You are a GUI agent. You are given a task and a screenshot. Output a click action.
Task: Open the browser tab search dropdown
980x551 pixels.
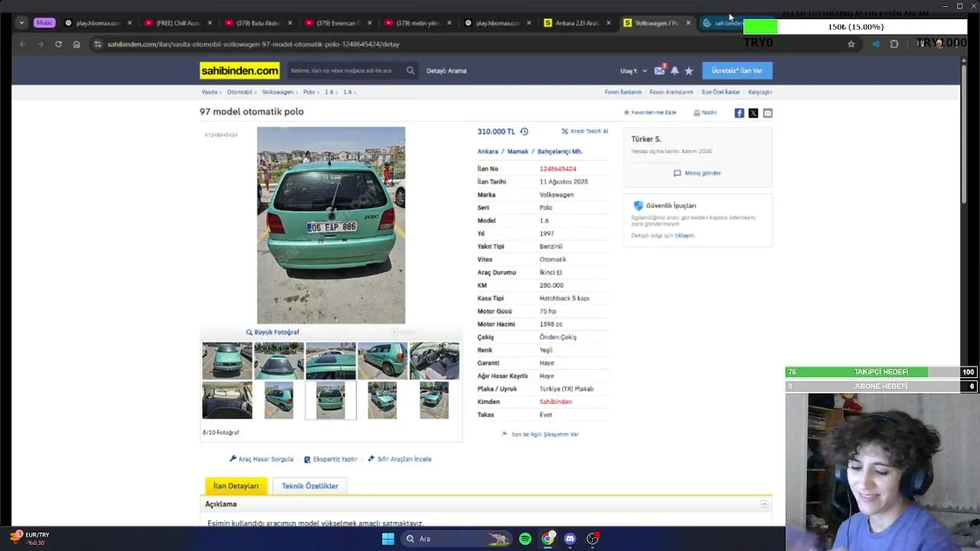point(21,23)
